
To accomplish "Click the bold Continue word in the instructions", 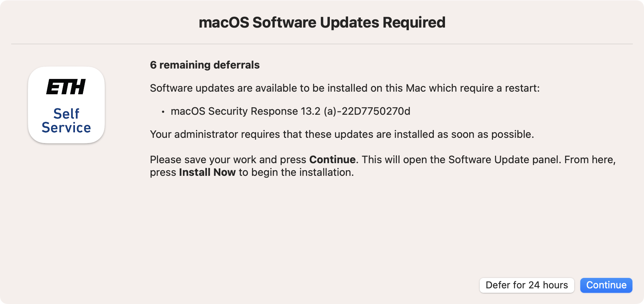I will [332, 160].
